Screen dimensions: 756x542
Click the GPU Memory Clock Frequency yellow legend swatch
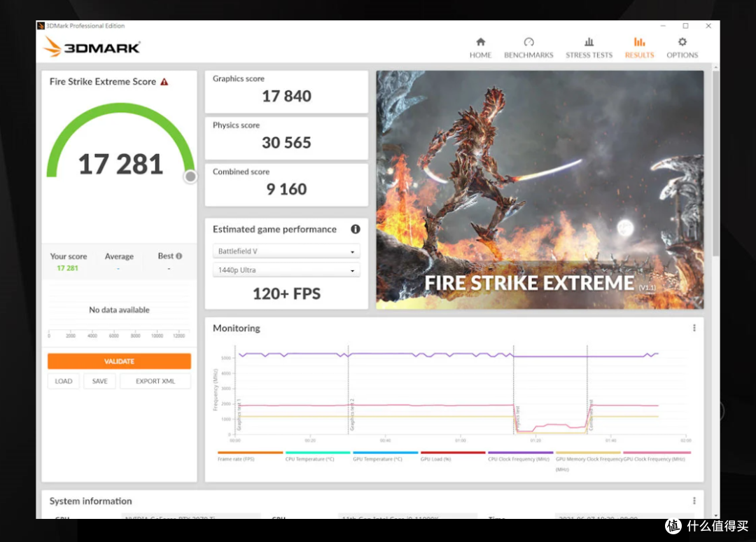588,452
